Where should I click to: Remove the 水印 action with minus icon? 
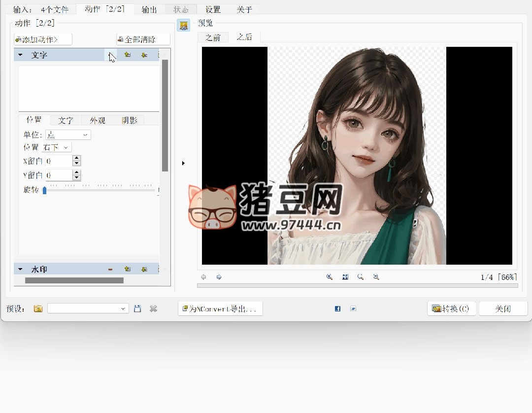[110, 269]
